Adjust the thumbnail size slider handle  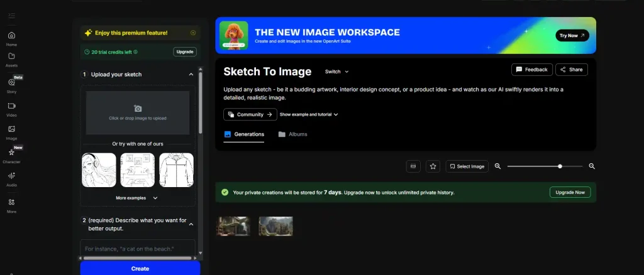560,166
